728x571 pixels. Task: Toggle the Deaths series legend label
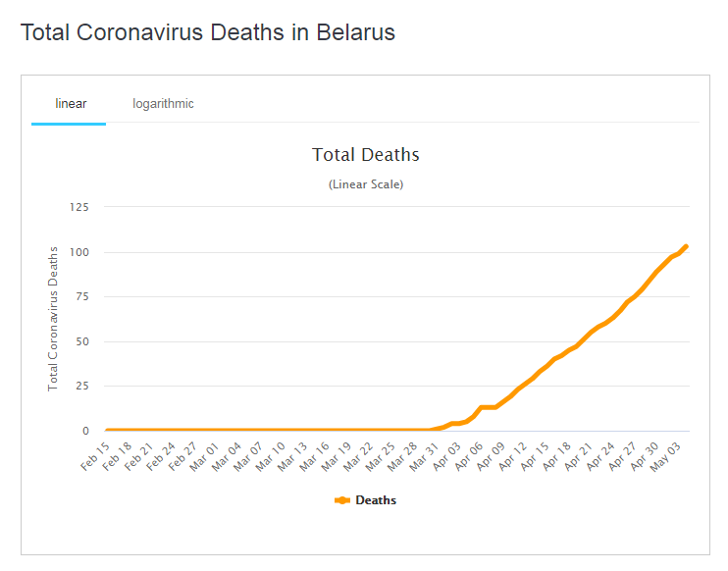pyautogui.click(x=376, y=500)
